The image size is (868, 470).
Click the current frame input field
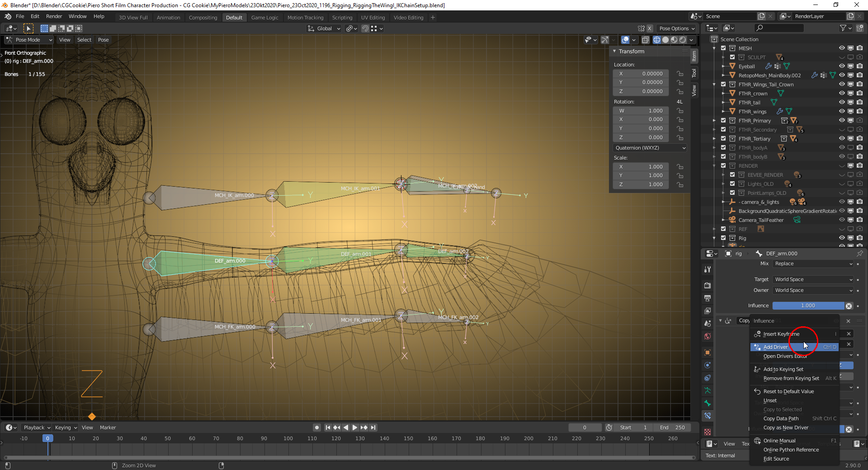click(585, 427)
